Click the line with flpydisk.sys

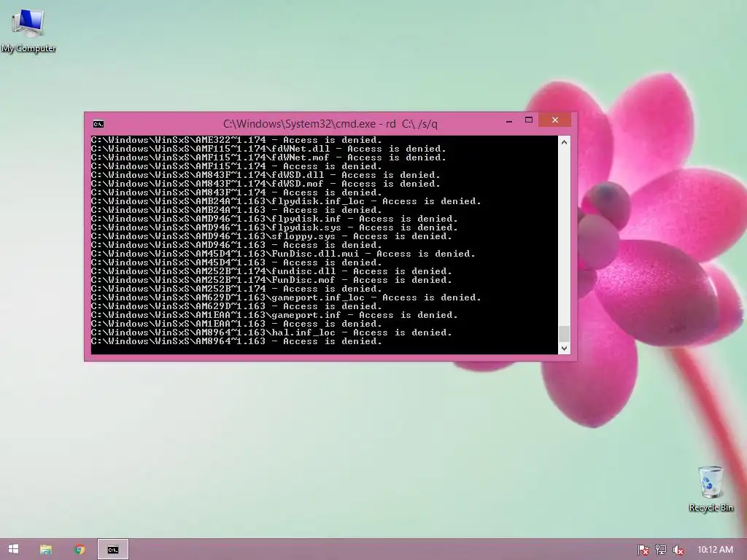tap(274, 227)
